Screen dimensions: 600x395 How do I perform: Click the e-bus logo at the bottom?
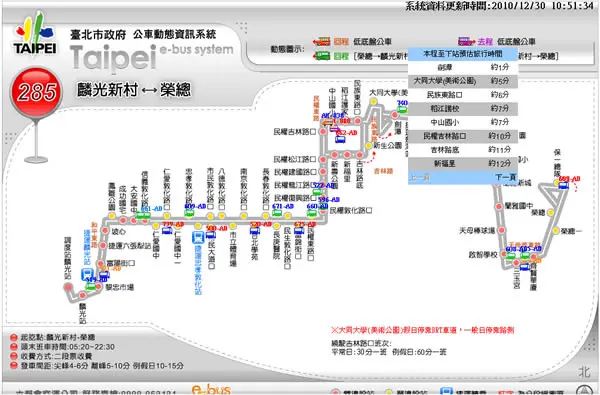coord(211,390)
